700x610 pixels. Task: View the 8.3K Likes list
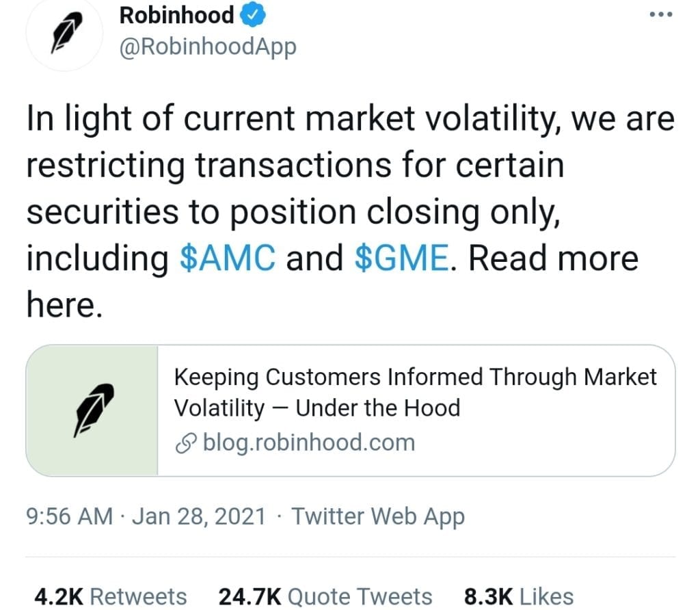tap(519, 596)
